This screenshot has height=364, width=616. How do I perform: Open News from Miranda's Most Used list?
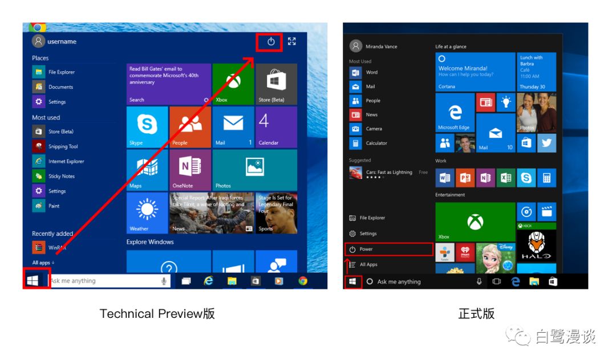364,114
